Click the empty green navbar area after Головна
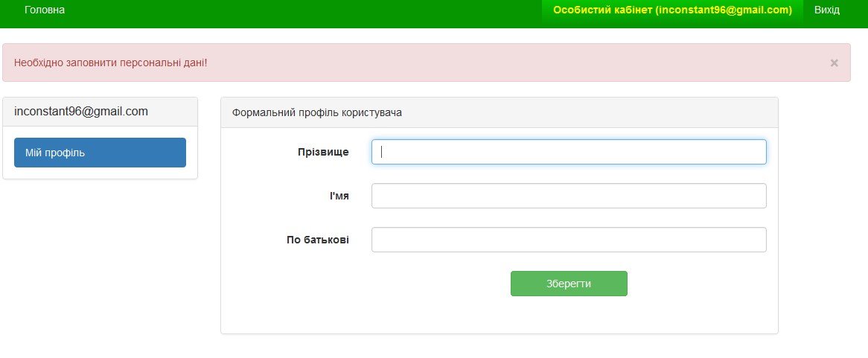The image size is (868, 358). coord(298,13)
